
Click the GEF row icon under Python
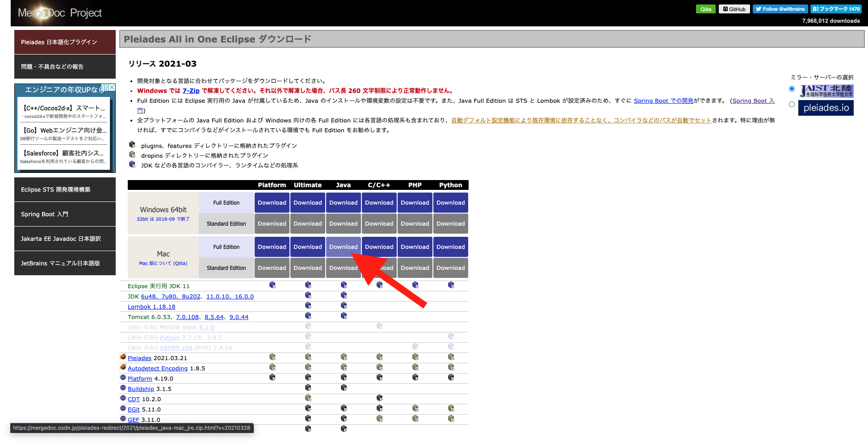451,419
